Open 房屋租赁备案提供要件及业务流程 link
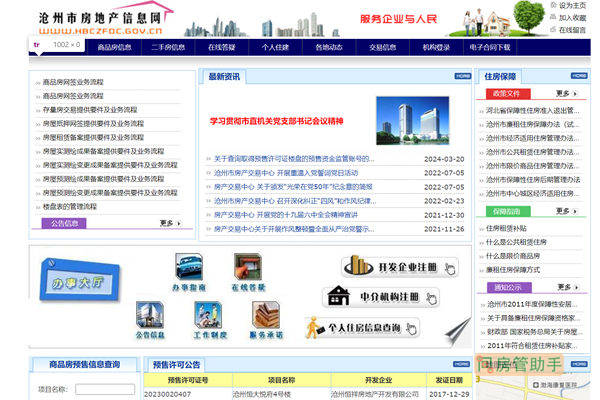Screen dimensions: 600x400 pos(93,137)
